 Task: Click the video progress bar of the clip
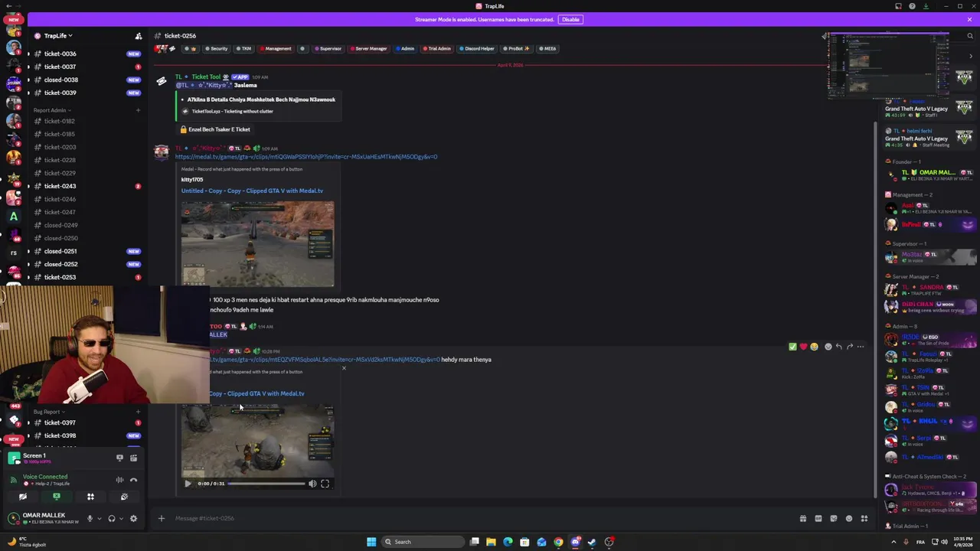pos(266,484)
